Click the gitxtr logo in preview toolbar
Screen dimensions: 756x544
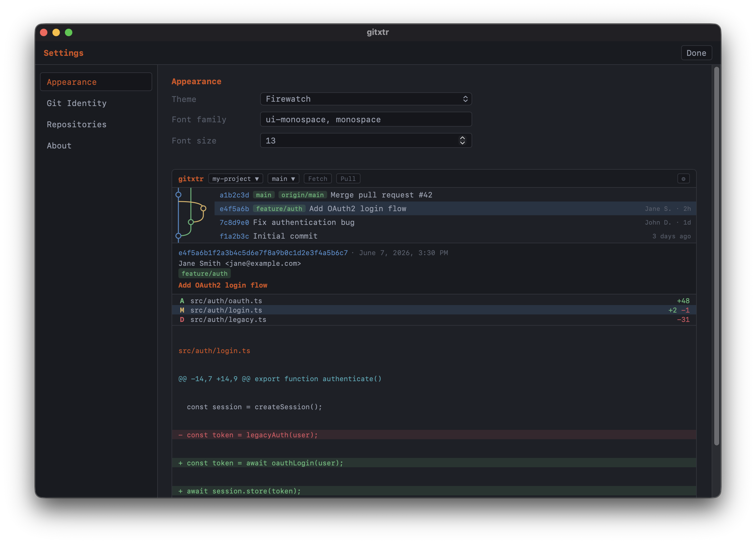[191, 179]
